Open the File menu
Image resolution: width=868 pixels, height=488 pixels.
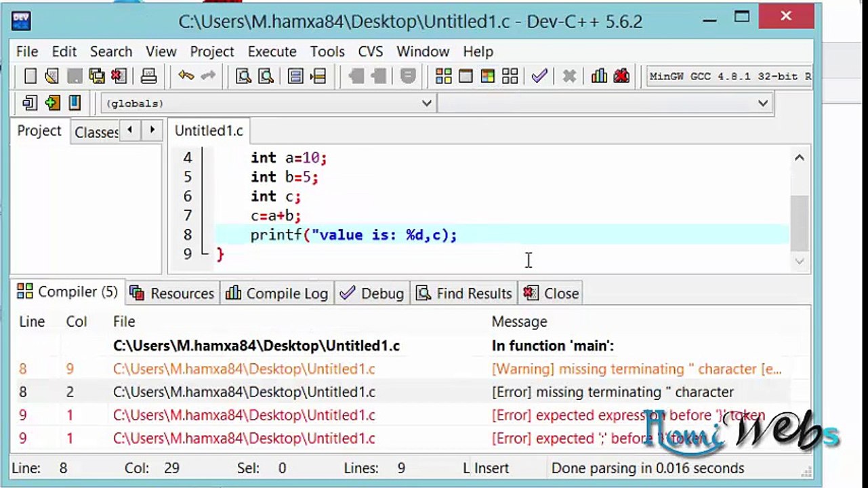click(27, 52)
